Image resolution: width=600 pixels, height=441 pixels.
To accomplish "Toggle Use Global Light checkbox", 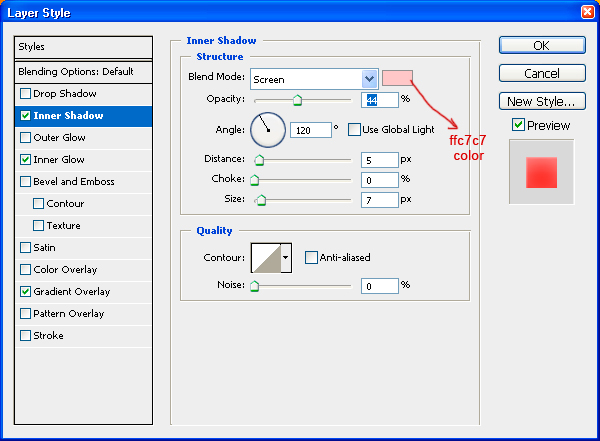I will 354,129.
